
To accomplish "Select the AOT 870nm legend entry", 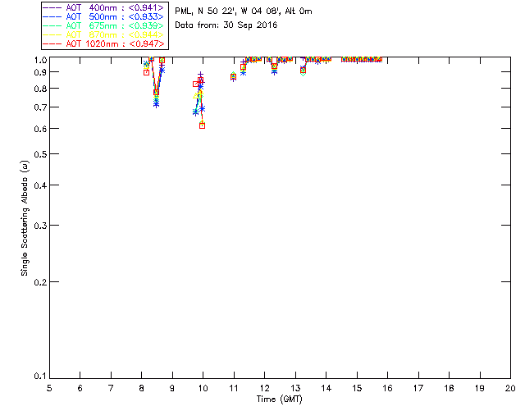I will tap(103, 34).
